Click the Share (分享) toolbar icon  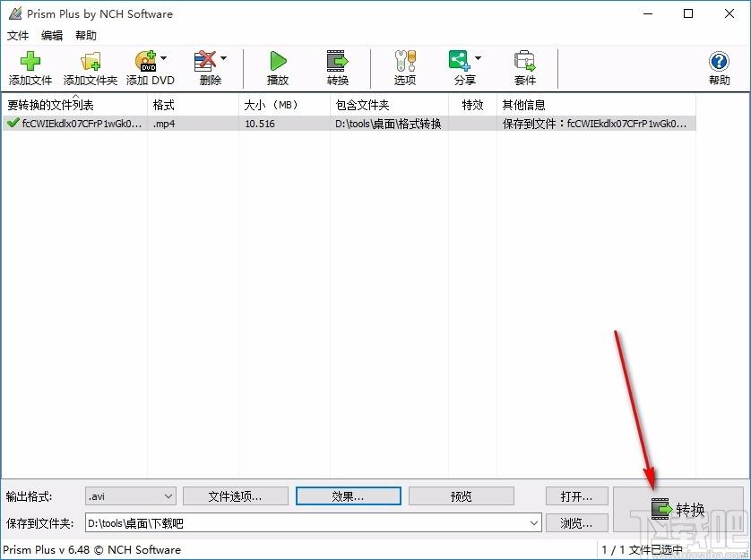pyautogui.click(x=460, y=61)
